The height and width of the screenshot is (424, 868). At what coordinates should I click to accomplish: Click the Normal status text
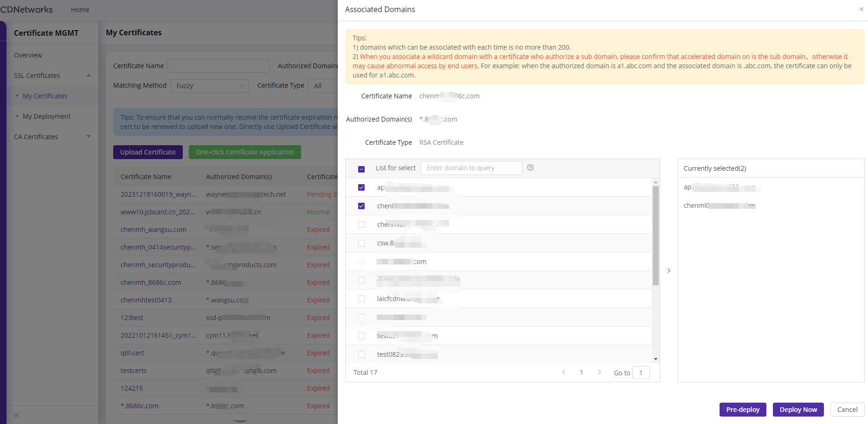click(318, 212)
